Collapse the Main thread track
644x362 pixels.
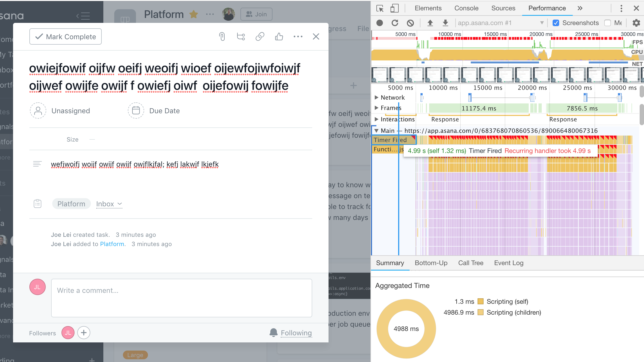click(377, 131)
